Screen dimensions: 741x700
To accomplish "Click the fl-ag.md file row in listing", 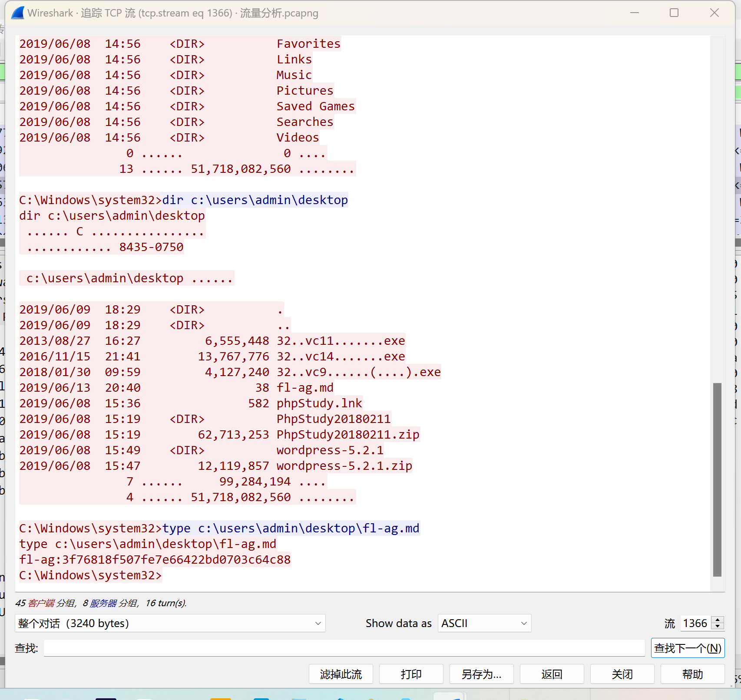I will click(176, 387).
